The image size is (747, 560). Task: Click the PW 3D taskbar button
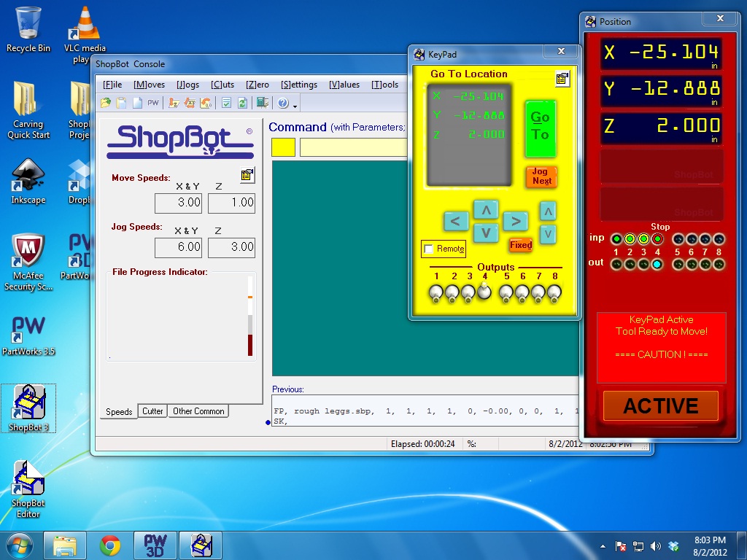[x=155, y=545]
